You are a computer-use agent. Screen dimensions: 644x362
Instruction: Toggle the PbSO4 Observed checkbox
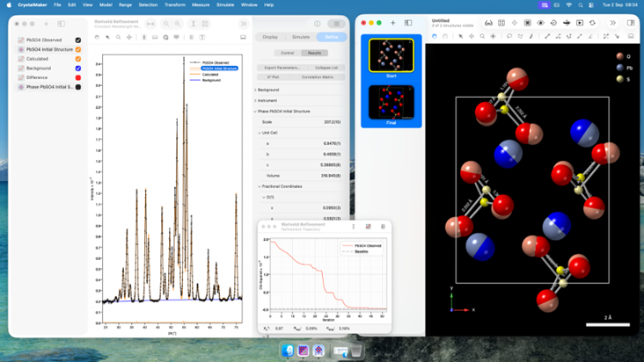(x=78, y=40)
